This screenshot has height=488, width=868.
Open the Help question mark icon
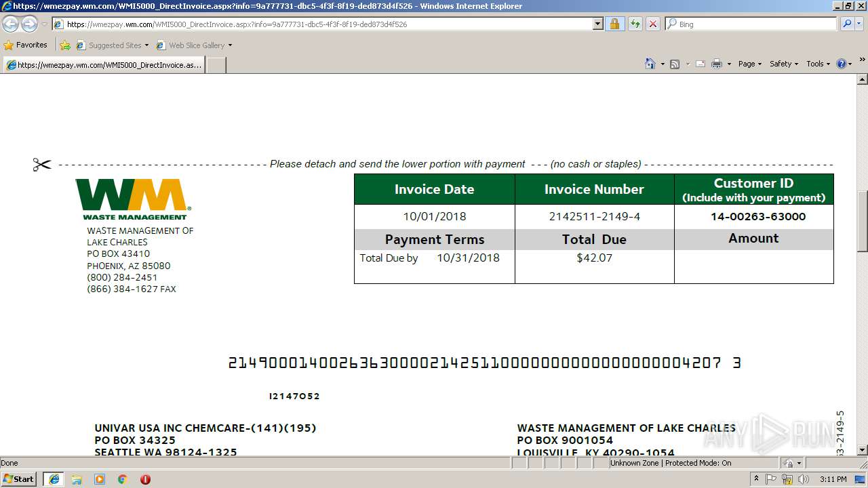(841, 64)
